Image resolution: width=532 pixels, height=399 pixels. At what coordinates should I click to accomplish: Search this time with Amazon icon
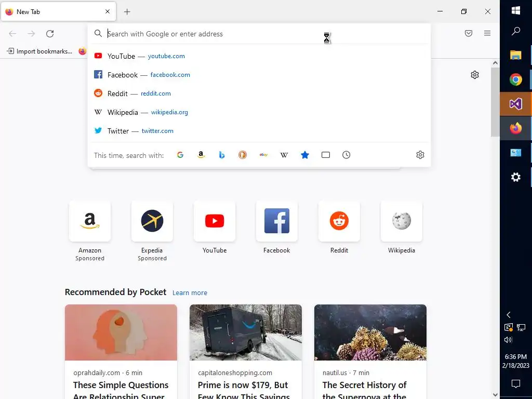point(201,155)
